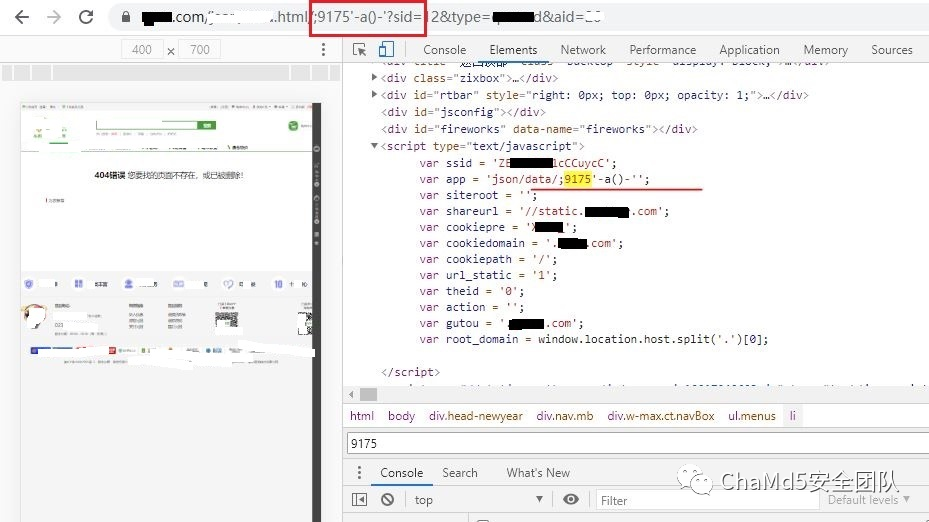Grab the Elements horizontal scrollbar thumb
This screenshot has width=929, height=522.
tap(369, 394)
